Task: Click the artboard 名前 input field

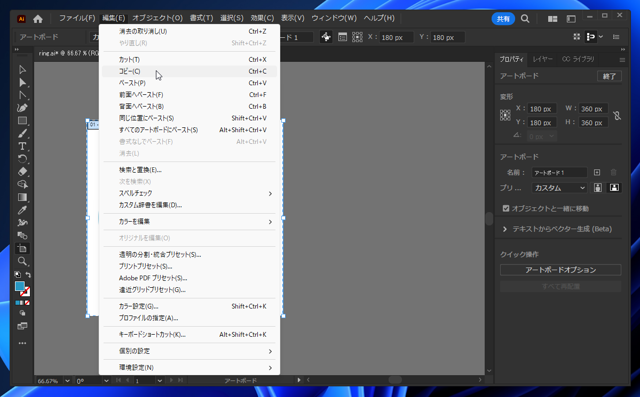Action: coord(559,173)
